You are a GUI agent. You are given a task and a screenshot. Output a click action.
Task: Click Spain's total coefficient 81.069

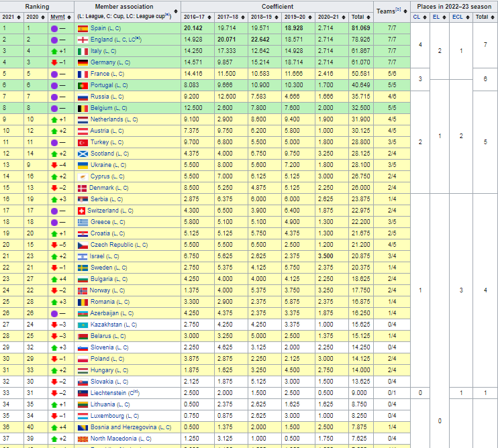click(361, 28)
